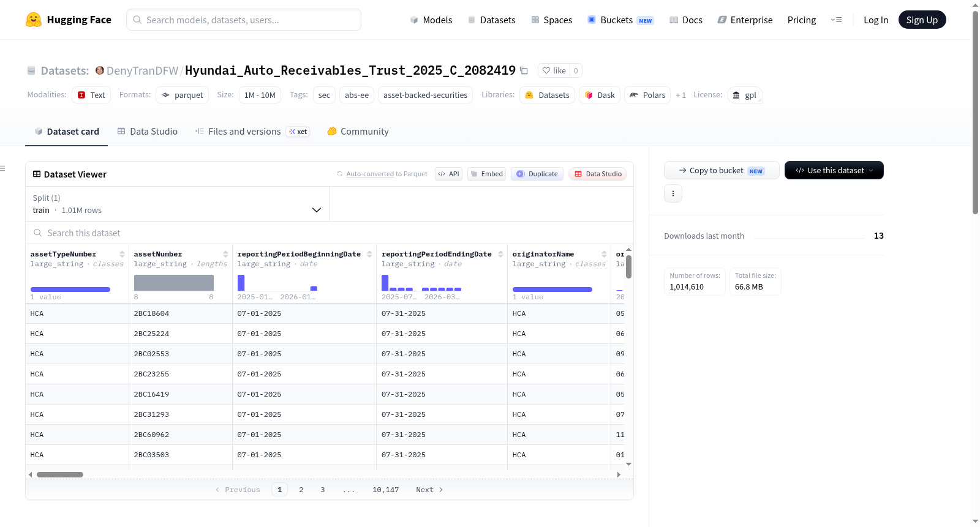Filter by the Datasets library tag
The width and height of the screenshot is (980, 527).
tap(548, 95)
